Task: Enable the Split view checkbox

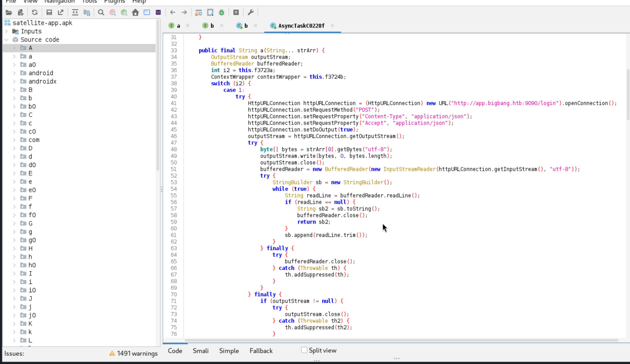Action: tap(304, 350)
